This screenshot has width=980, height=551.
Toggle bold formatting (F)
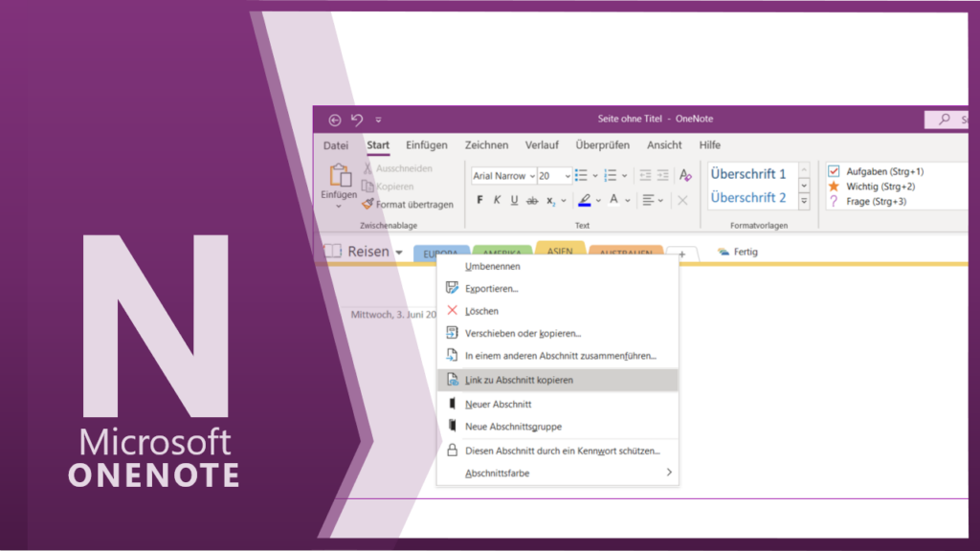click(479, 200)
